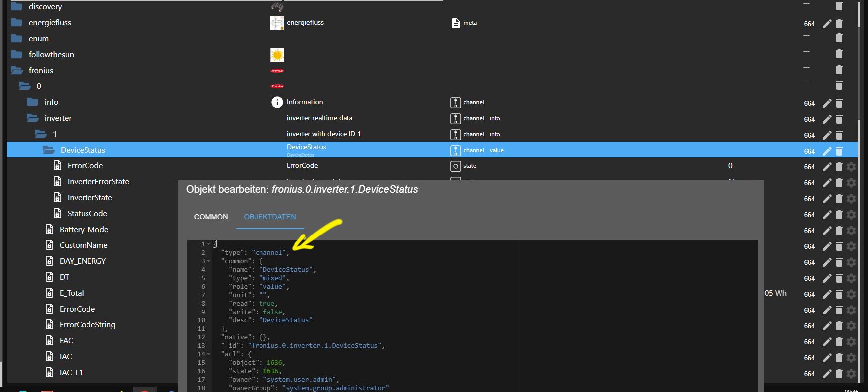Click the 664 permission value on DeviceStatus row
This screenshot has height=392, width=868.
point(809,151)
